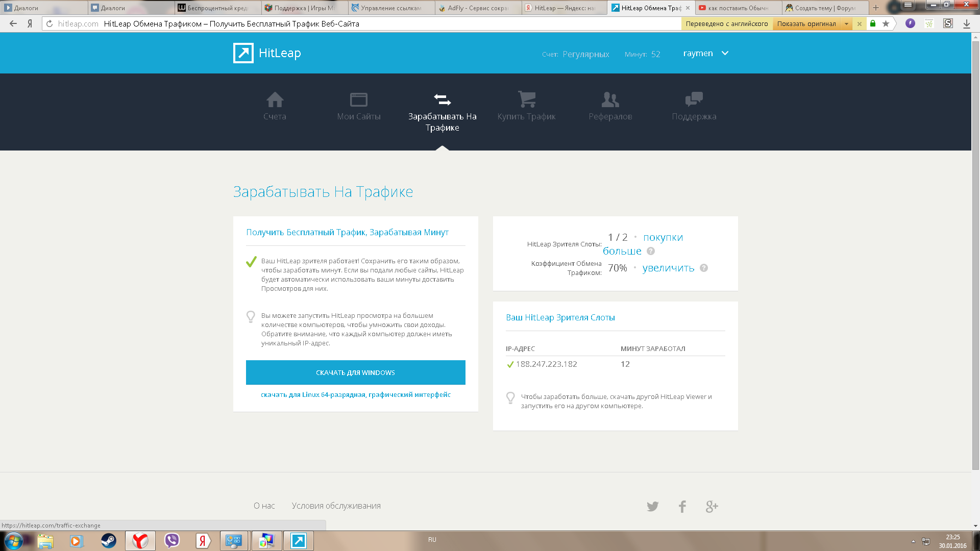The height and width of the screenshot is (551, 980).
Task: Open the Поддержка chat bubbles icon
Action: 694,99
